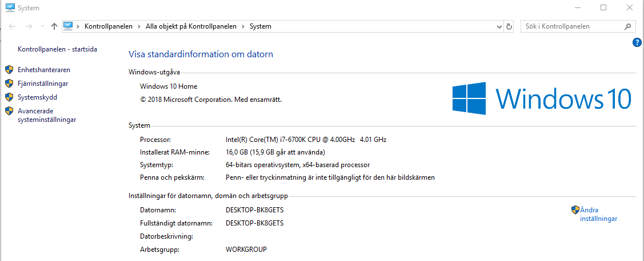Viewport: 644px width, 261px height.
Task: Click the Penn- eller tryckinmatning value text
Action: [330, 178]
